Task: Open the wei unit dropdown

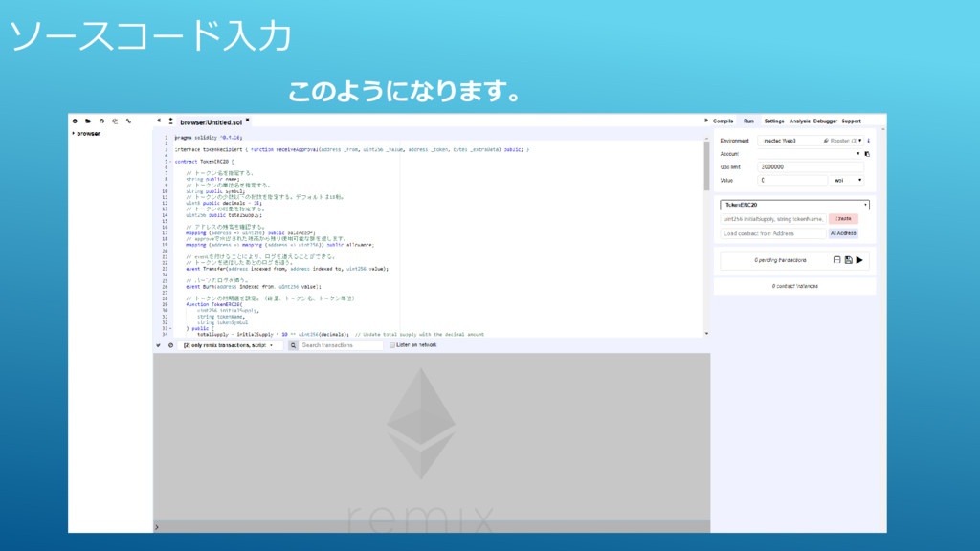Action: pos(847,180)
